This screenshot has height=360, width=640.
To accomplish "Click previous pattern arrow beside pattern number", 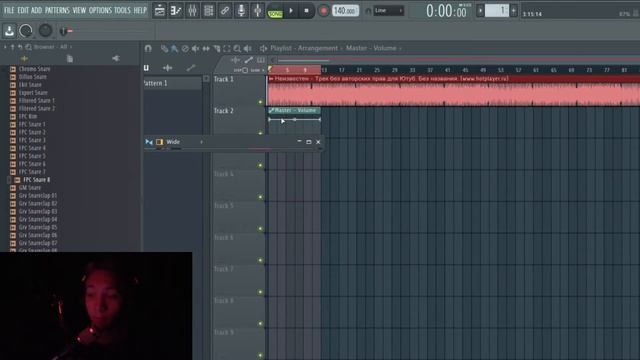I will [x=480, y=11].
